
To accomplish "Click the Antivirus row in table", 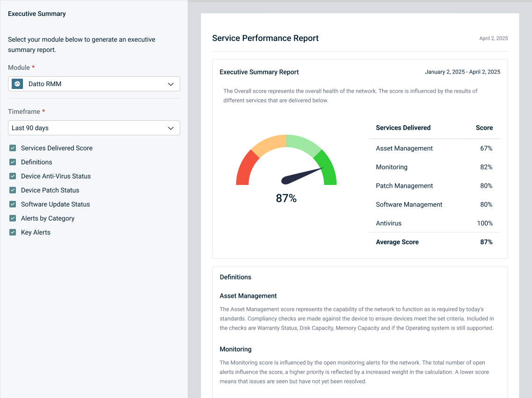I will [x=434, y=223].
